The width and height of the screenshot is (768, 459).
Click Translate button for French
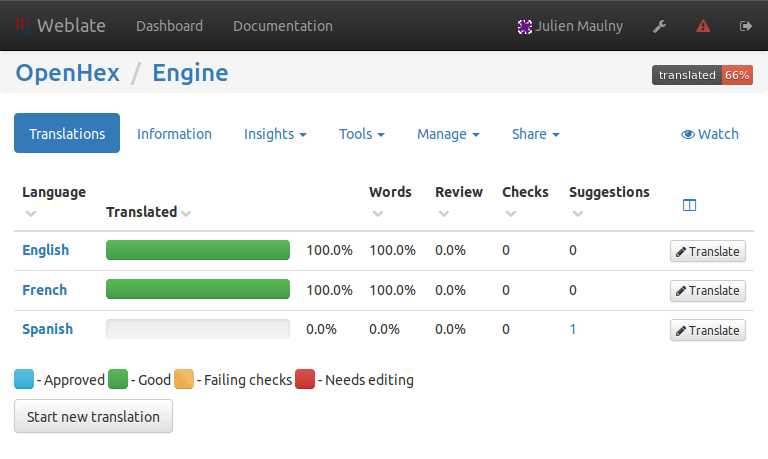pyautogui.click(x=708, y=290)
